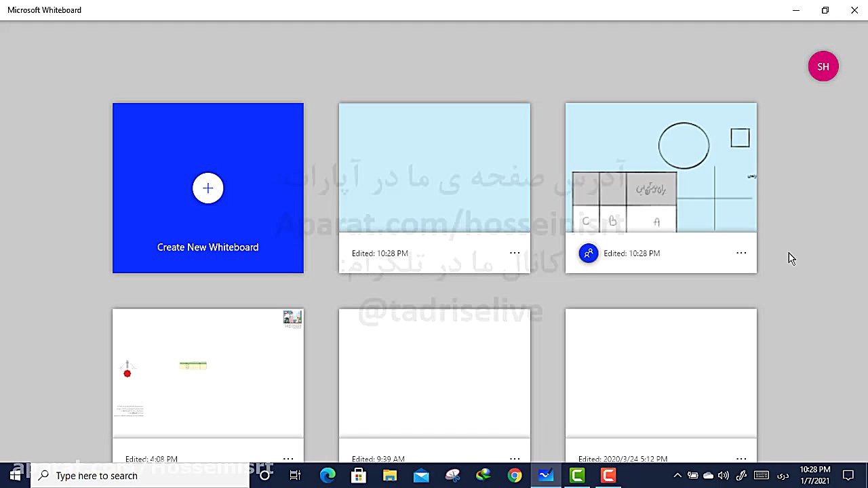Click the Create New Whiteboard button
868x488 pixels.
click(x=208, y=247)
